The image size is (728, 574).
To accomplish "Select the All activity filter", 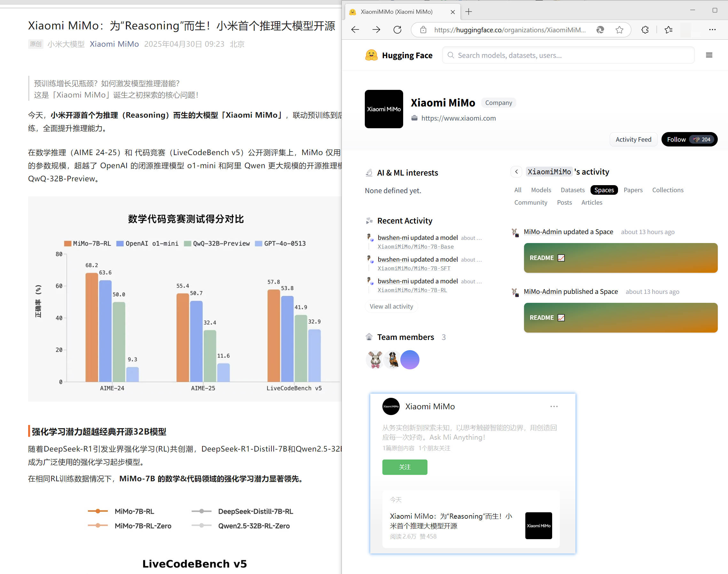I will coord(518,190).
